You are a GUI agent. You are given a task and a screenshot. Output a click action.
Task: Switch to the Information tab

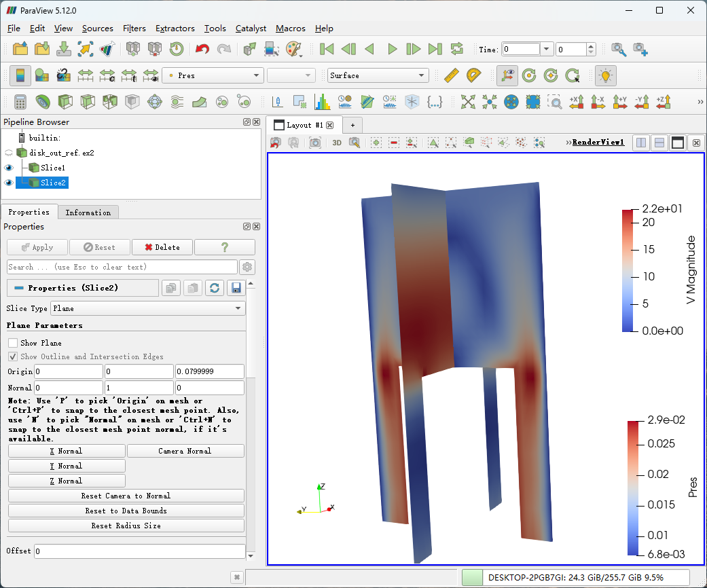pyautogui.click(x=88, y=213)
